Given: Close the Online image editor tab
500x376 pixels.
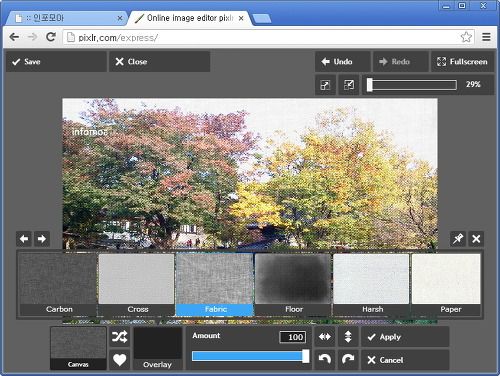Looking at the screenshot, I should coord(241,18).
